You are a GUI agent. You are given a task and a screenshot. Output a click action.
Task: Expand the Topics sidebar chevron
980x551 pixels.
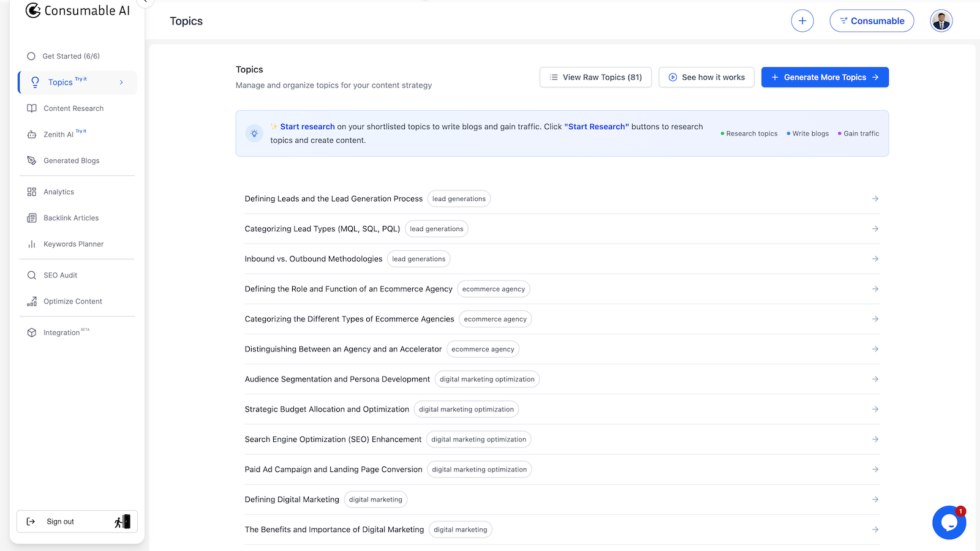click(121, 83)
